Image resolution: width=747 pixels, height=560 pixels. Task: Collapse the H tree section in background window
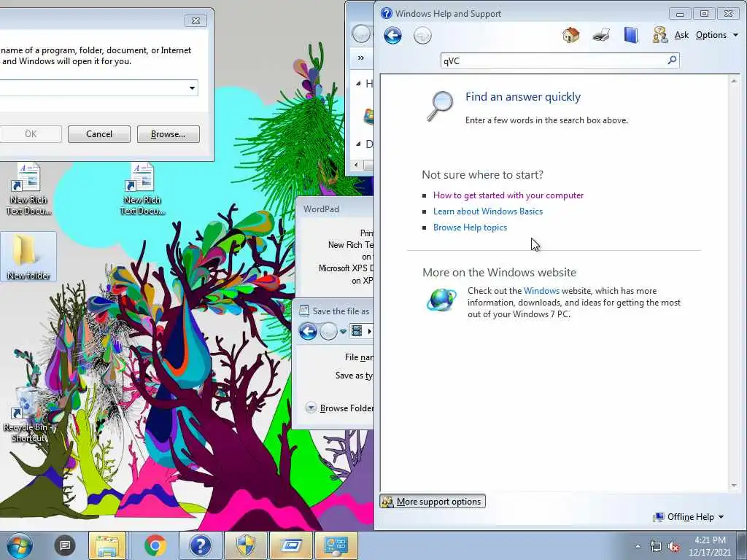[358, 83]
